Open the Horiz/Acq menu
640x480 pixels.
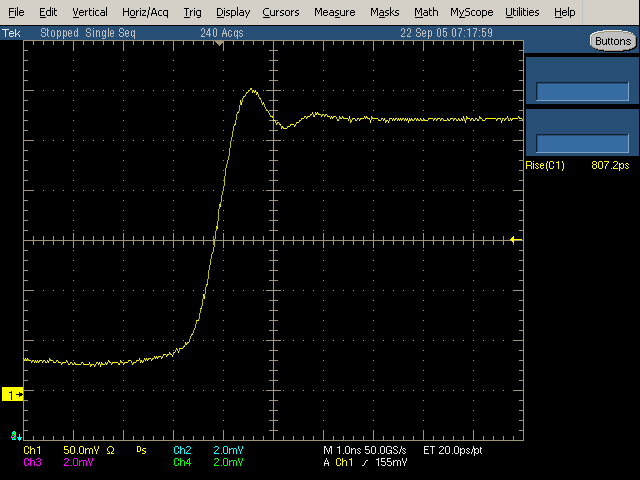[x=145, y=12]
